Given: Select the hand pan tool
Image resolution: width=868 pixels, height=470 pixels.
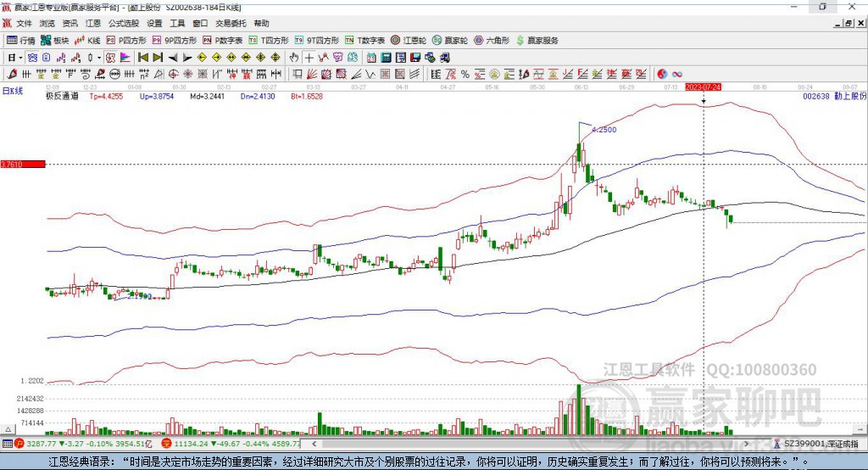Looking at the screenshot, I should (x=294, y=57).
